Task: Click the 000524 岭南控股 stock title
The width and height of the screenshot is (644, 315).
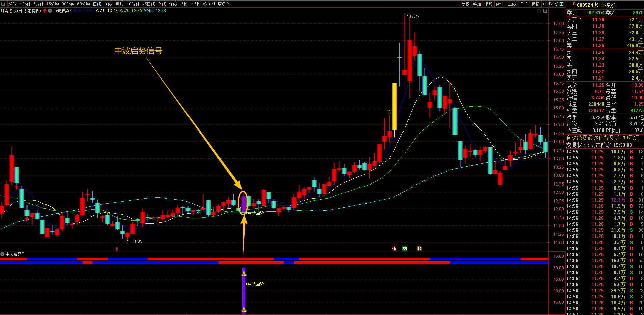Action: tap(596, 5)
